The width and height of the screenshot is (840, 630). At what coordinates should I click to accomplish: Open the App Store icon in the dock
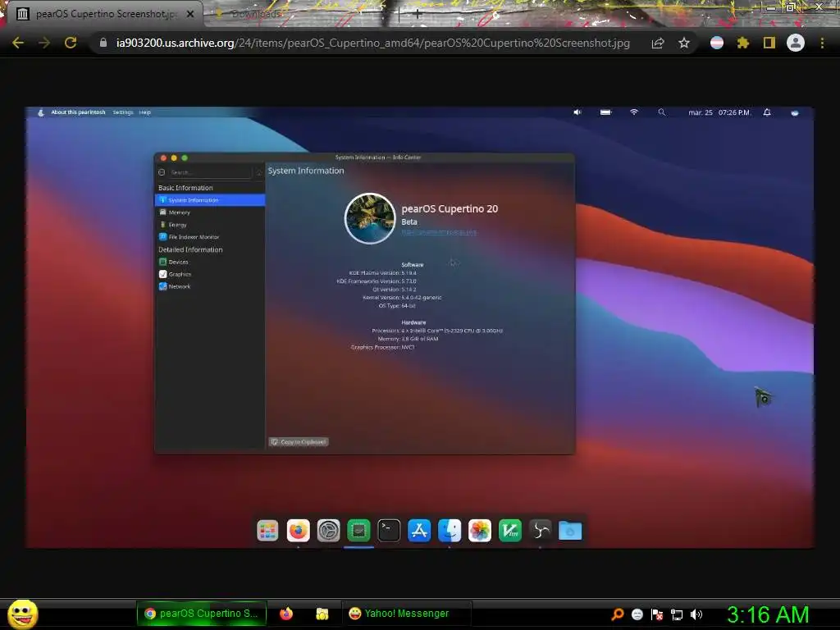[x=419, y=531]
